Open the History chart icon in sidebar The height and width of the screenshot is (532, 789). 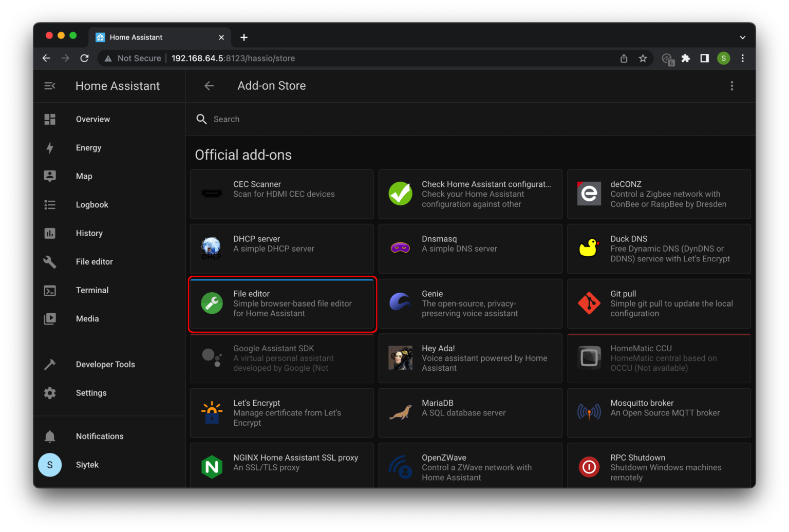50,233
